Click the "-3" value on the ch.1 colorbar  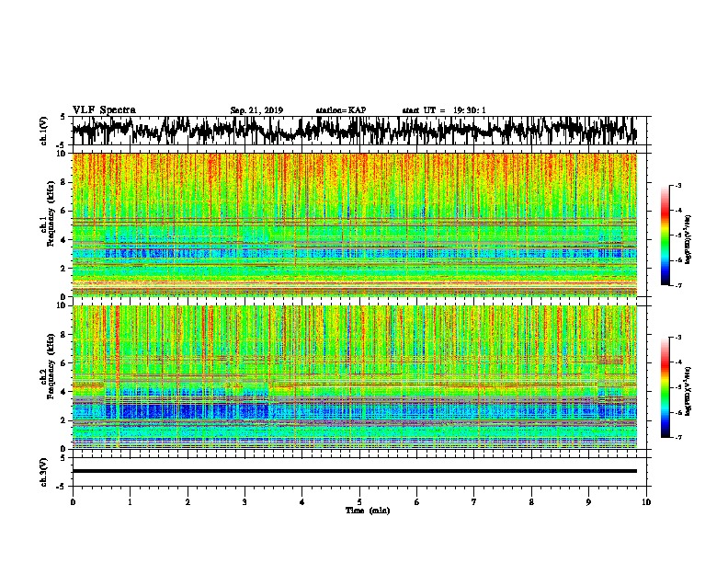point(677,185)
